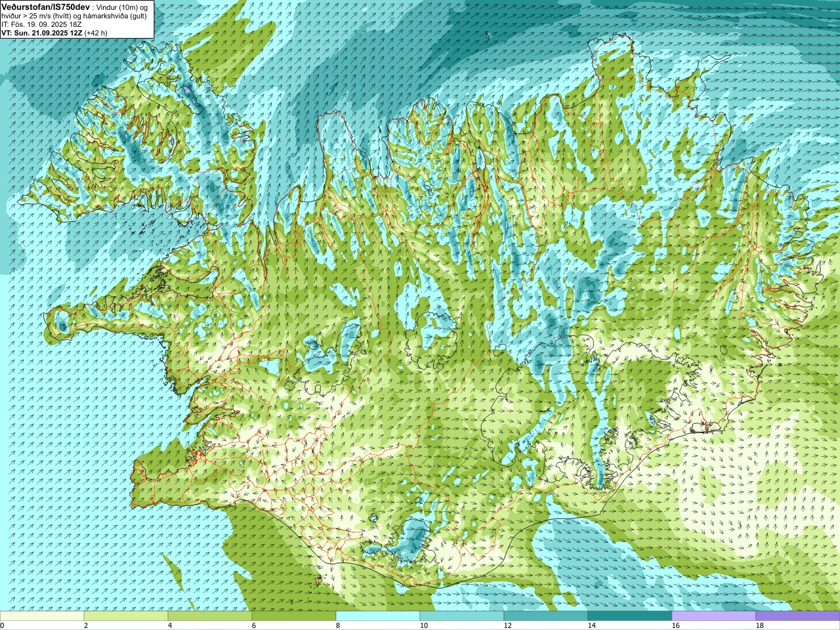
Task: Select the 8–10 m/s pale cyan swatch
Action: click(x=378, y=616)
